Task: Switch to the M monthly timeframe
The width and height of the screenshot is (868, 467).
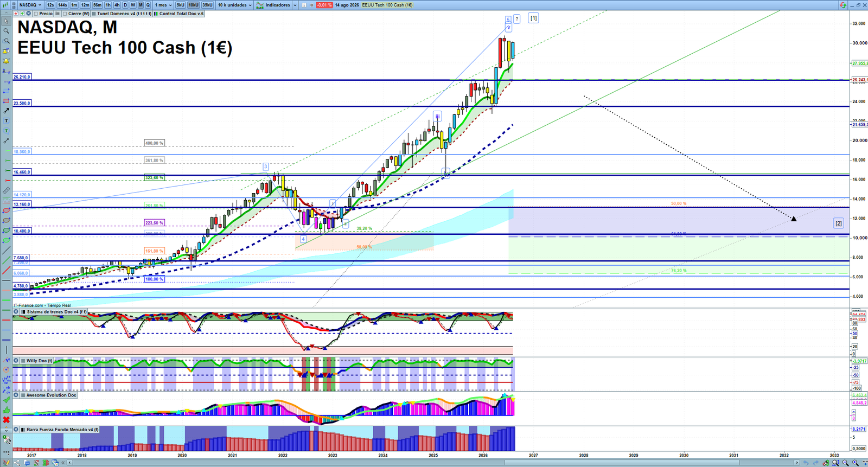Action: tap(141, 5)
